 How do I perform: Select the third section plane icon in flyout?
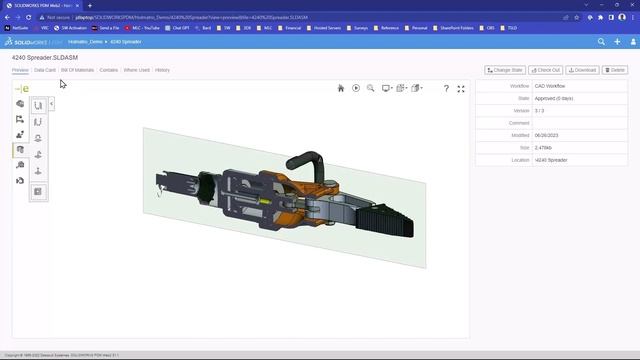tap(38, 138)
